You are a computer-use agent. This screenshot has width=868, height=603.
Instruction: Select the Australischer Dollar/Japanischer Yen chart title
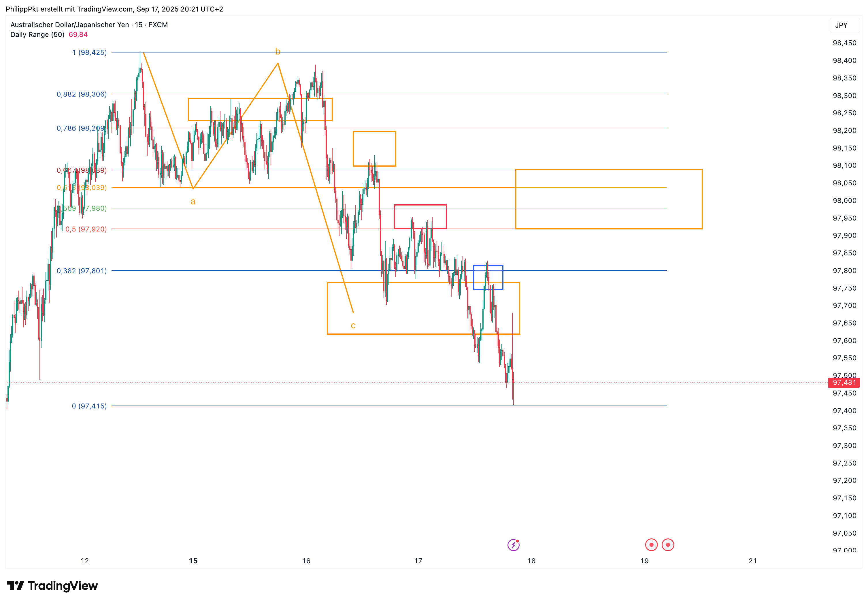point(89,25)
